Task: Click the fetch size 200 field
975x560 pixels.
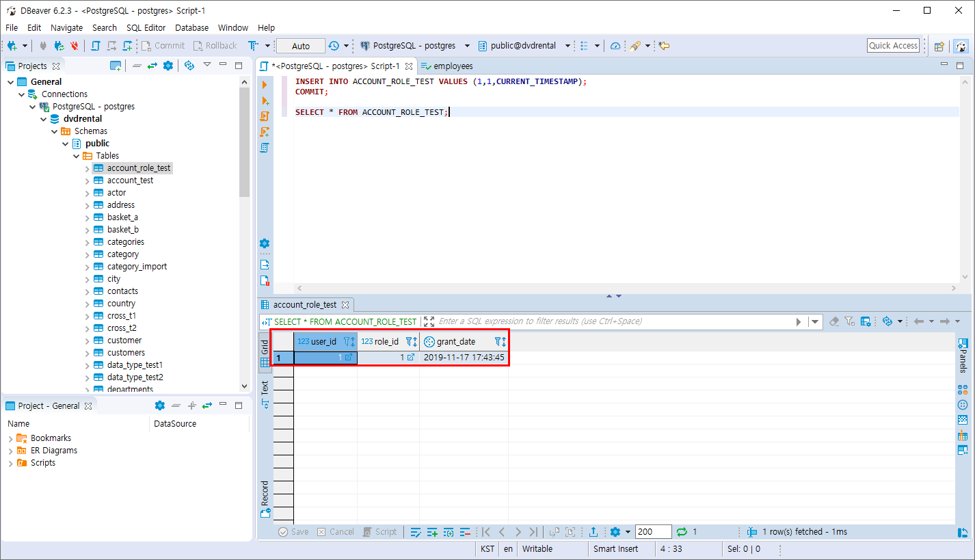Action: coord(653,532)
